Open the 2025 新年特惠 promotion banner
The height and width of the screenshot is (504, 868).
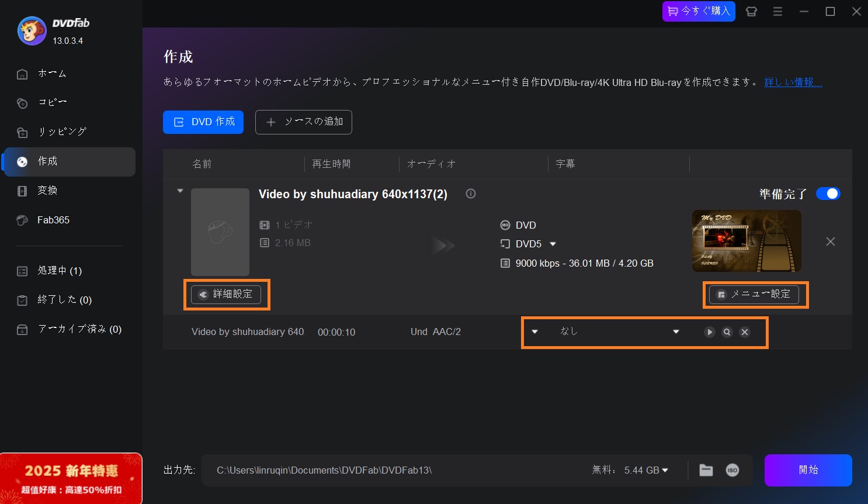click(71, 478)
